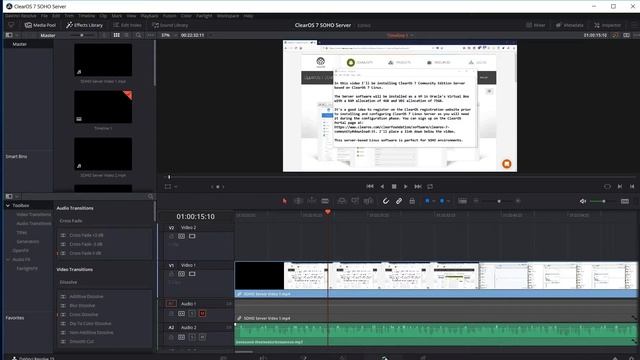Solo the Audio 1 track
The width and height of the screenshot is (640, 360).
[x=192, y=313]
